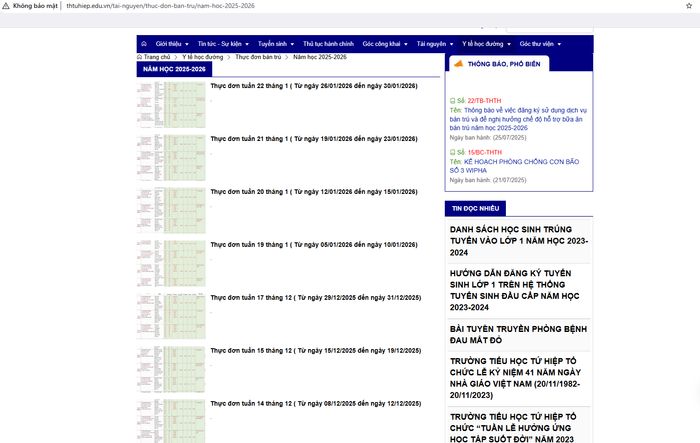
Task: Open Thực đơn tuần 14 tháng 12 link
Action: coord(316,403)
